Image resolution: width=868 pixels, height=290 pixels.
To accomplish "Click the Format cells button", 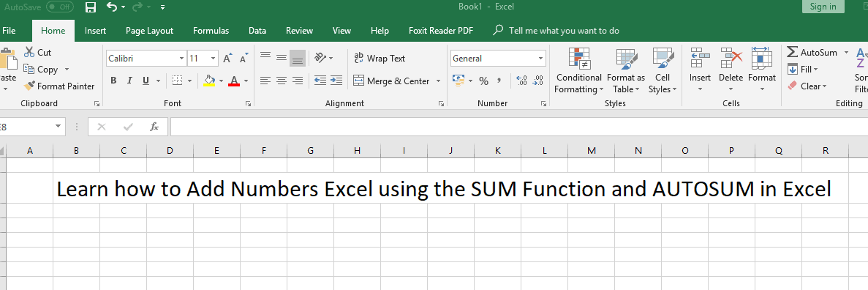I will (762, 70).
